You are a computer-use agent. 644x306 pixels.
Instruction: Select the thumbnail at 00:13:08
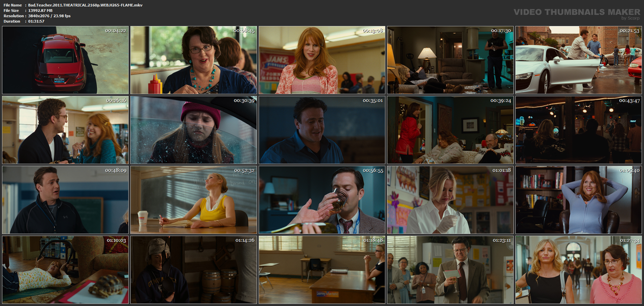click(x=322, y=60)
